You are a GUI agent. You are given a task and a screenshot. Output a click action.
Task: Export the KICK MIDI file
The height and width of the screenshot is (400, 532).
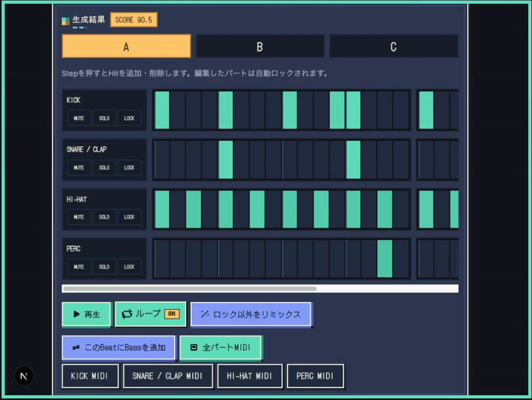[x=90, y=376]
